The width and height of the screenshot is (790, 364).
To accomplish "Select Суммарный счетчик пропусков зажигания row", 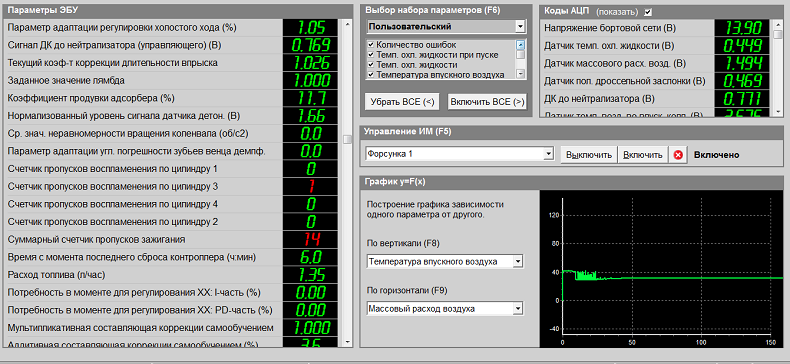I will pos(143,239).
